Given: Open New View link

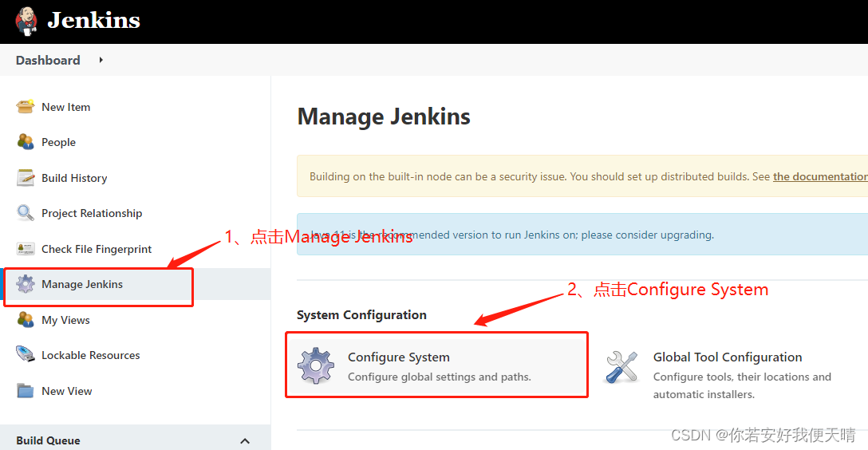Looking at the screenshot, I should click(x=67, y=391).
